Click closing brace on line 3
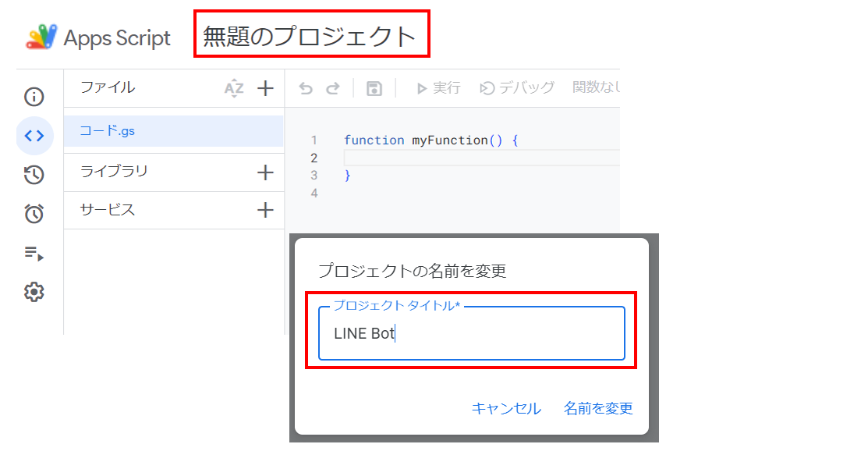 pyautogui.click(x=348, y=176)
